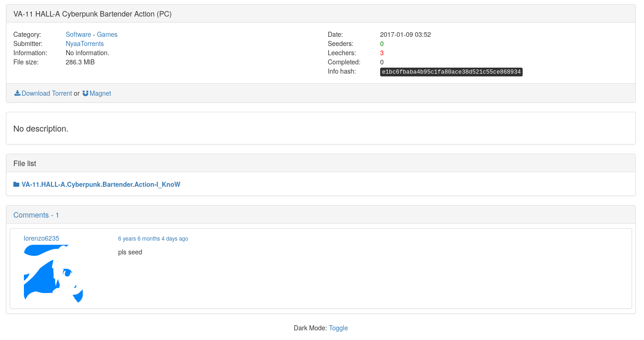Click the date value 2017-01-09 03:52

point(405,35)
